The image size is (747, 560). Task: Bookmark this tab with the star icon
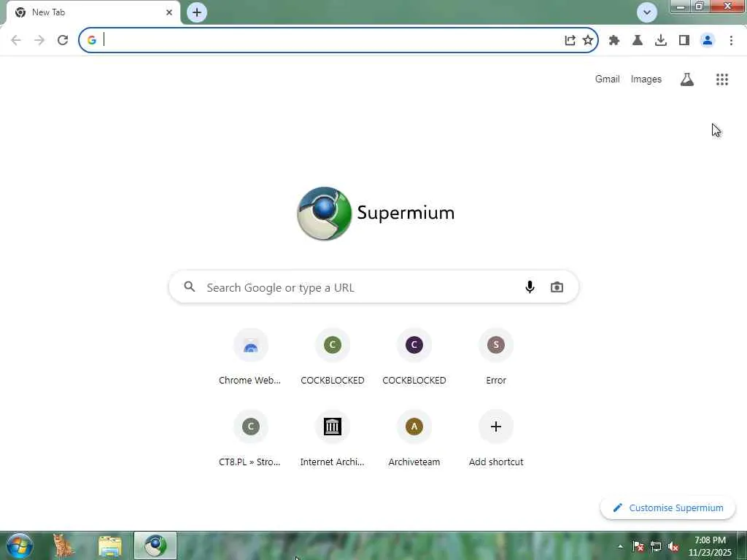pyautogui.click(x=588, y=40)
